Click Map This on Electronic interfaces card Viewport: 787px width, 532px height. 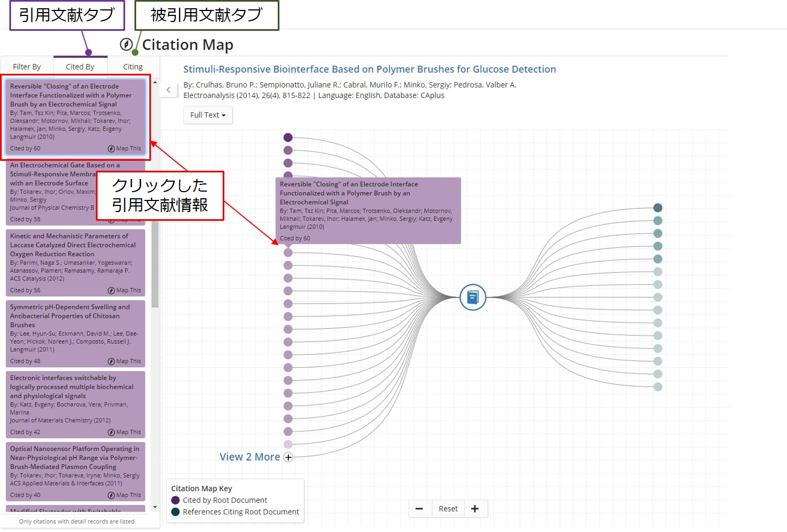pyautogui.click(x=125, y=432)
